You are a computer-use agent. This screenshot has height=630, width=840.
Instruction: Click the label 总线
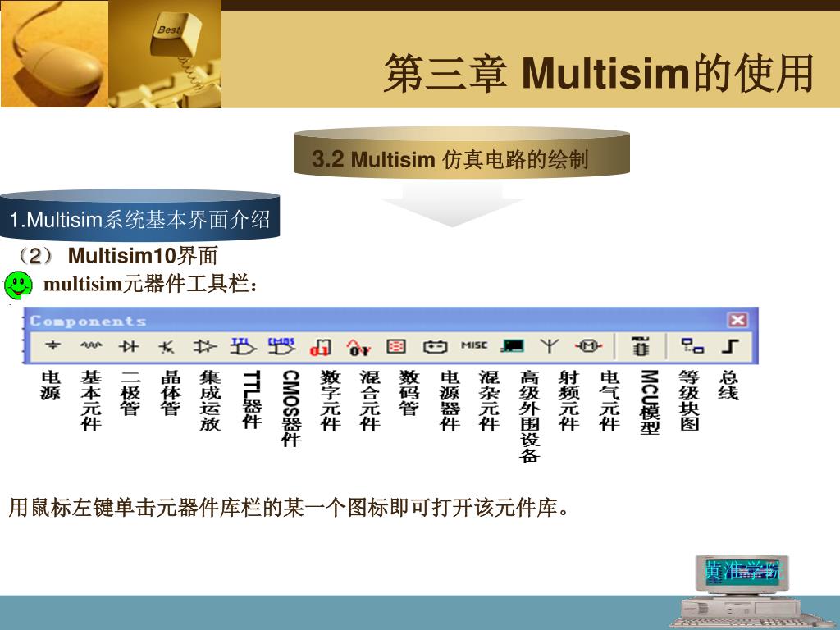tap(728, 386)
